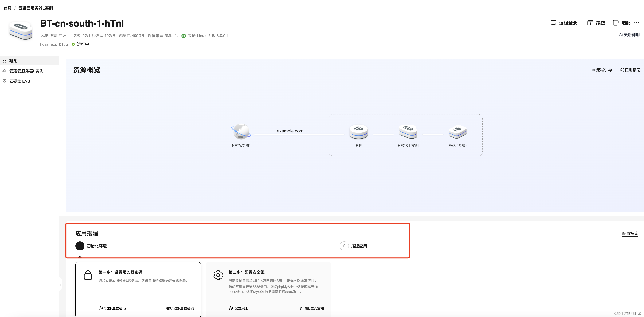644x317 pixels.
Task: Click the small lock icon by 设置/重置密码
Action: [100, 308]
